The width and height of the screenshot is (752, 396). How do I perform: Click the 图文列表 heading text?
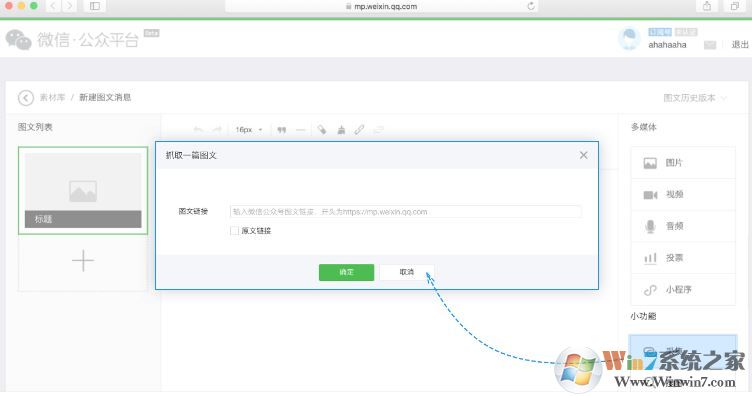pyautogui.click(x=35, y=127)
